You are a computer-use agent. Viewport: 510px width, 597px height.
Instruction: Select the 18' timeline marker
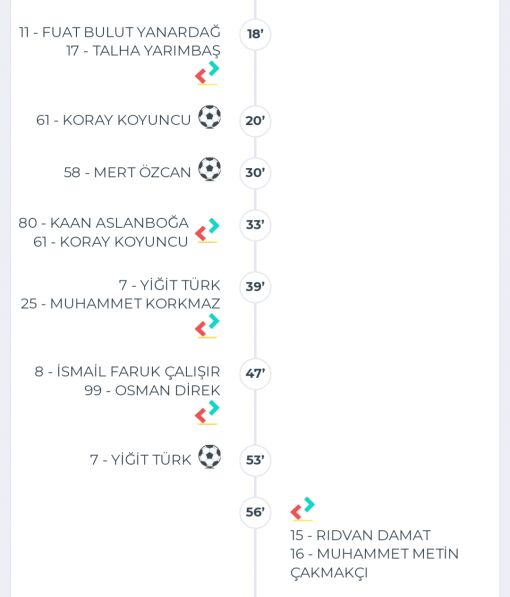pos(255,34)
